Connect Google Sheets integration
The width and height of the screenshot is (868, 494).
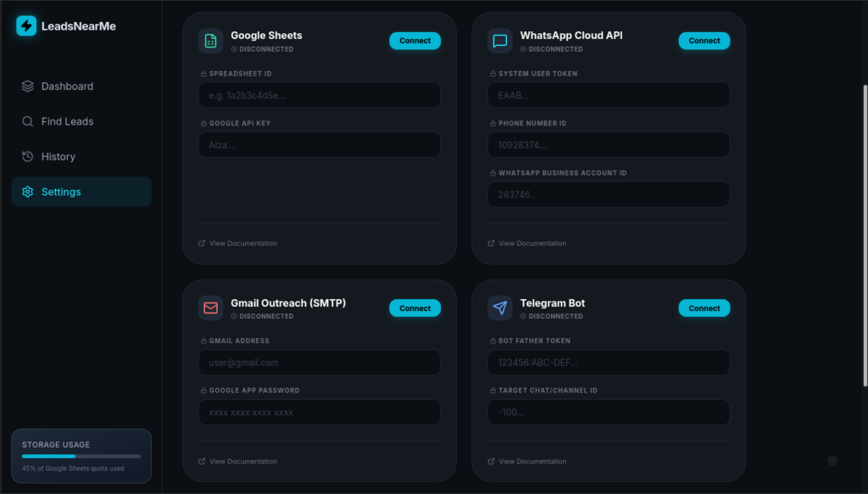(415, 41)
